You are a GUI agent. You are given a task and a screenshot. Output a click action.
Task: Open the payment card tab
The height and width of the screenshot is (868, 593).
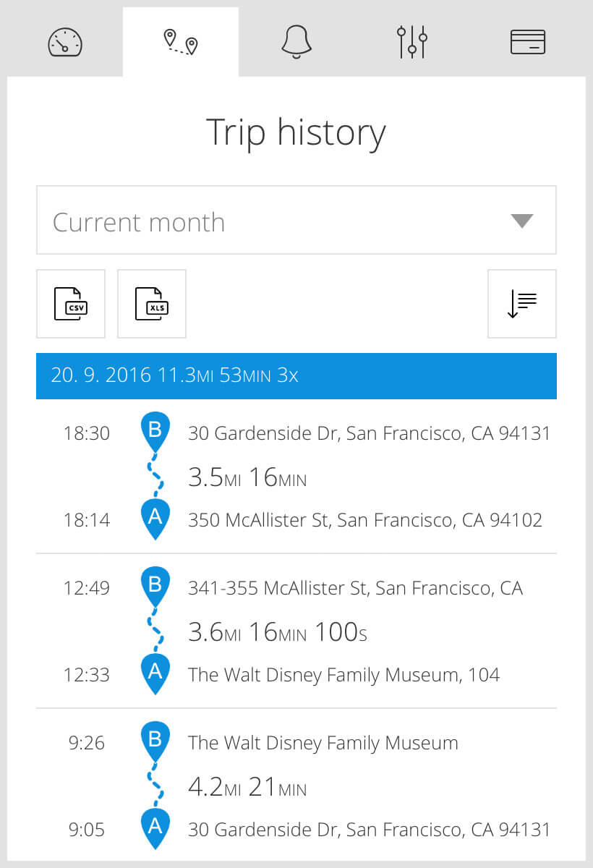(x=528, y=42)
